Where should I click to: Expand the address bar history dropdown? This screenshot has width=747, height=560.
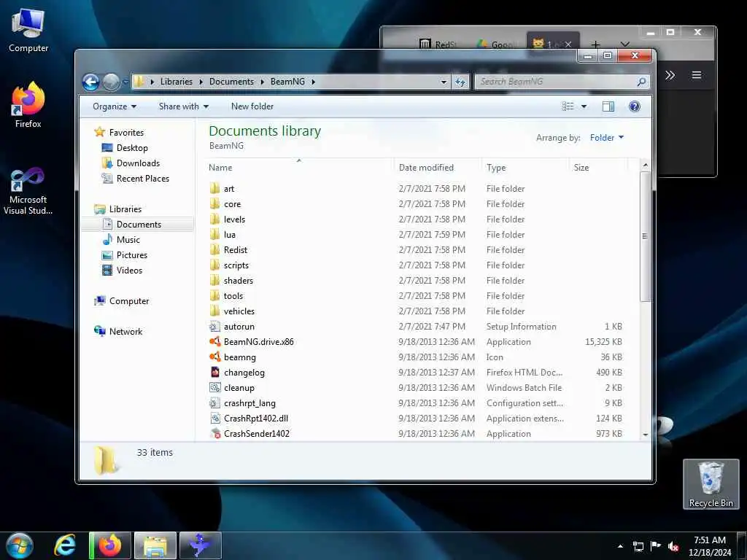pyautogui.click(x=444, y=82)
